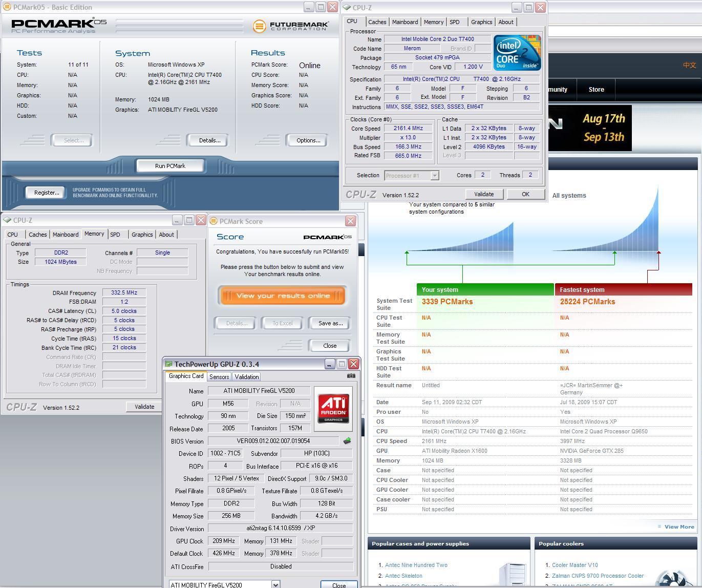Viewport: 702px width, 588px height.
Task: Click the GPU-Z title bar icon
Action: click(169, 364)
